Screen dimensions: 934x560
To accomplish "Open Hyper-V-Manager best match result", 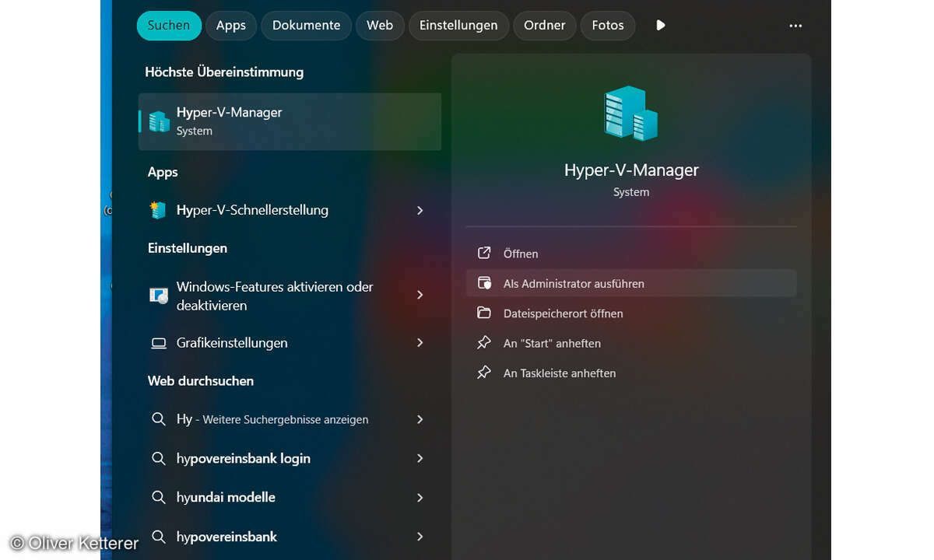I will pos(290,121).
